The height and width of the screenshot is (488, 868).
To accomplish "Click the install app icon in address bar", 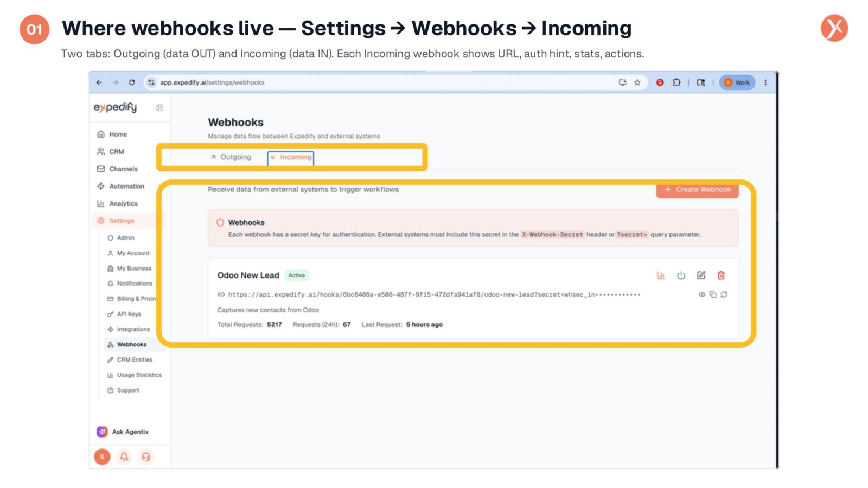I will pos(622,82).
